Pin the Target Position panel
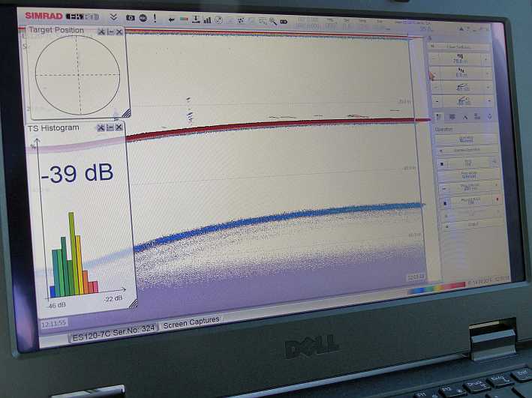Viewport: 532px width, 398px height. pyautogui.click(x=101, y=31)
